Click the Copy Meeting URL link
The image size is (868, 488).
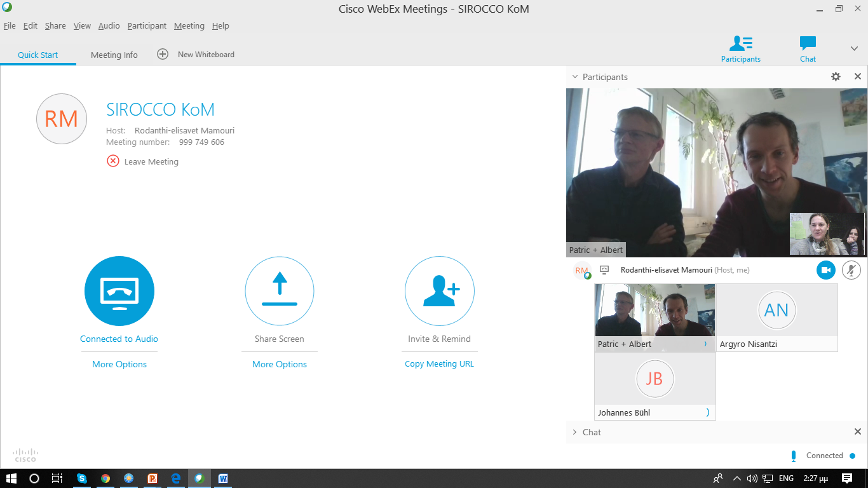(x=439, y=364)
